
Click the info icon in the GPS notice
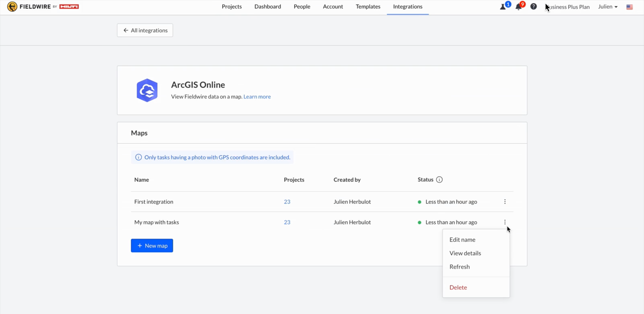point(138,157)
